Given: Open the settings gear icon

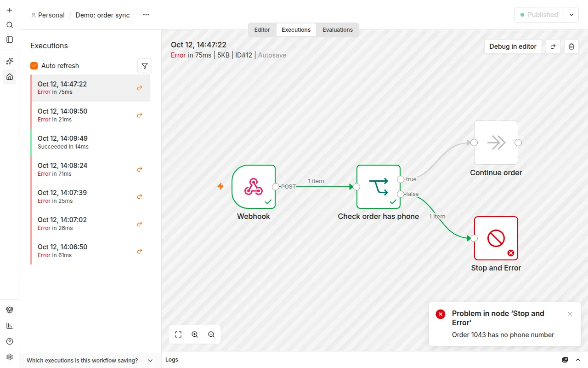Looking at the screenshot, I should click(x=10, y=357).
